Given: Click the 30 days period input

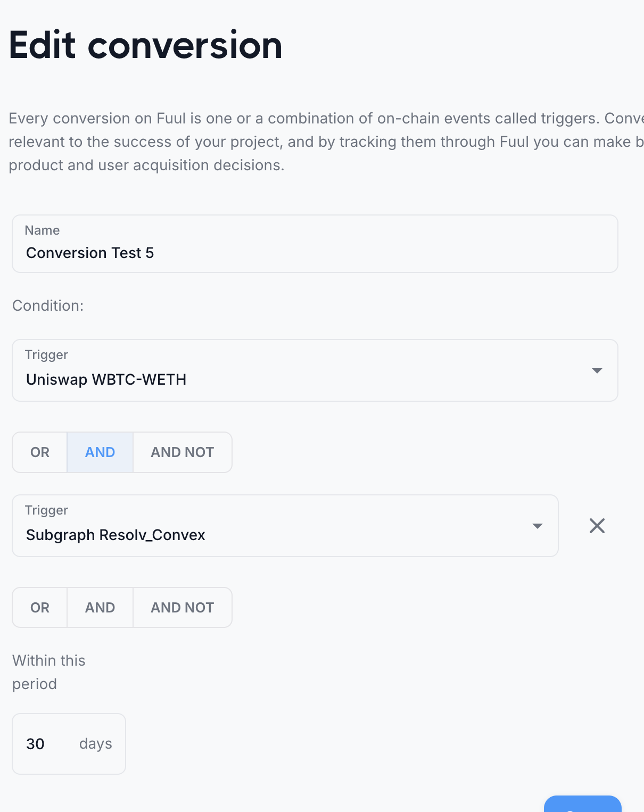Looking at the screenshot, I should click(x=43, y=744).
